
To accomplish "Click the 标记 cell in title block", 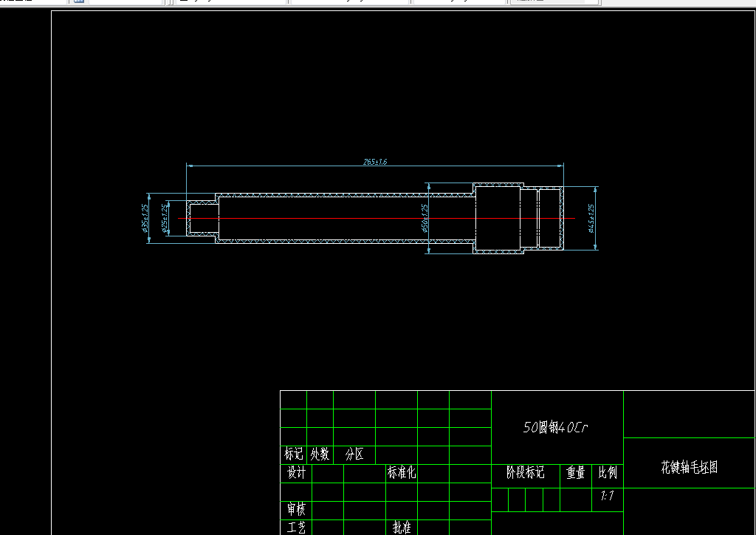I will [294, 454].
